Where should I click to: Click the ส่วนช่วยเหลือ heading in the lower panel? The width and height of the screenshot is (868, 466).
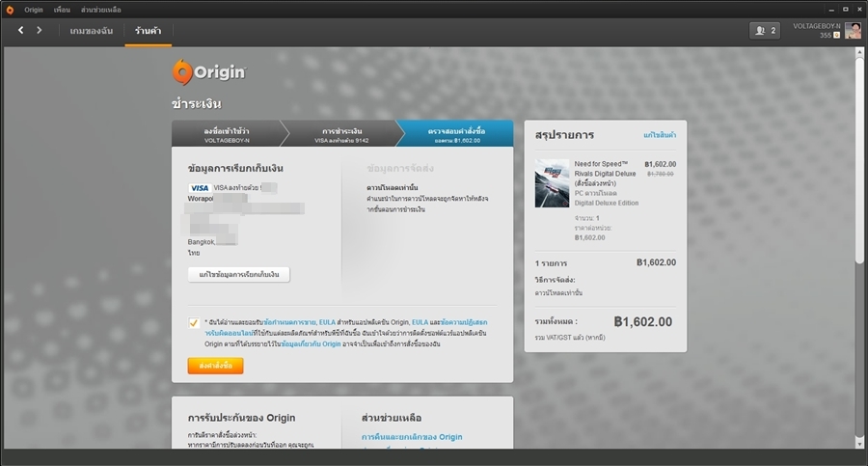pos(392,418)
